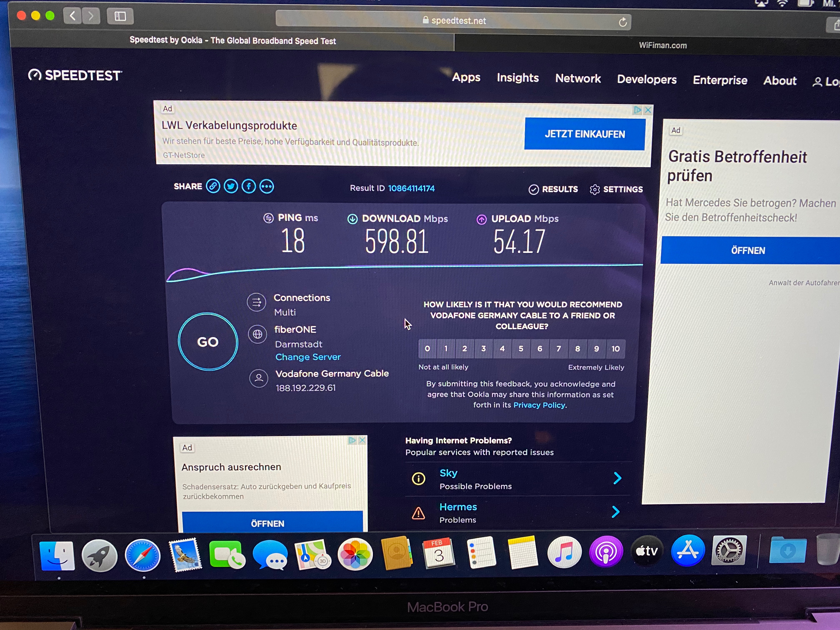
Task: Select rating 0 on recommendation scale
Action: pos(427,349)
